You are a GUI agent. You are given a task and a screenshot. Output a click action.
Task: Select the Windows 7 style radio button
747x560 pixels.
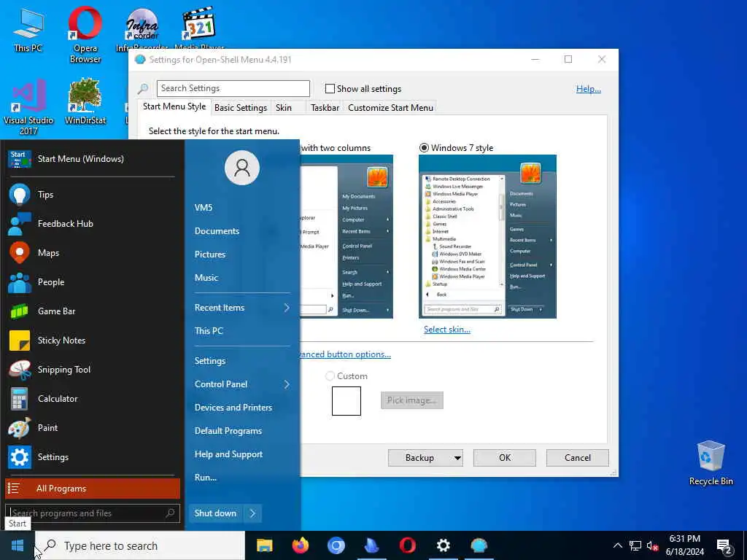[x=424, y=147]
